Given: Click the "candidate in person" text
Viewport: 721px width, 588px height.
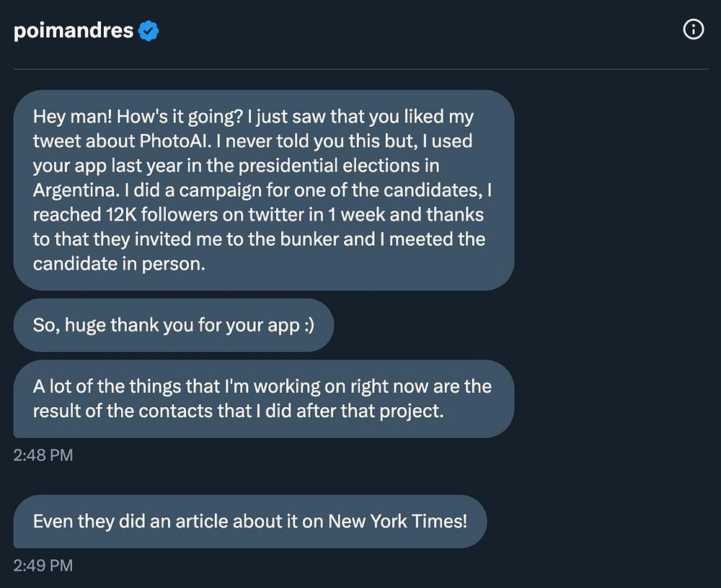Looking at the screenshot, I should click(x=119, y=264).
